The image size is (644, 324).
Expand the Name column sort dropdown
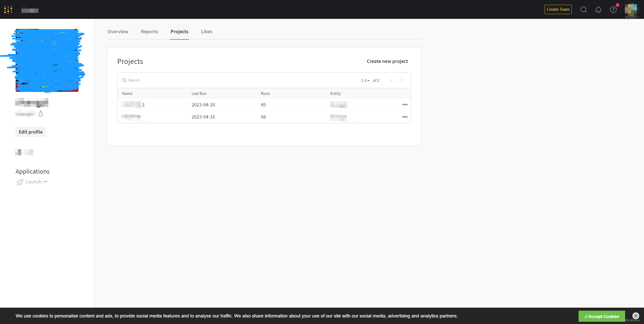(127, 93)
